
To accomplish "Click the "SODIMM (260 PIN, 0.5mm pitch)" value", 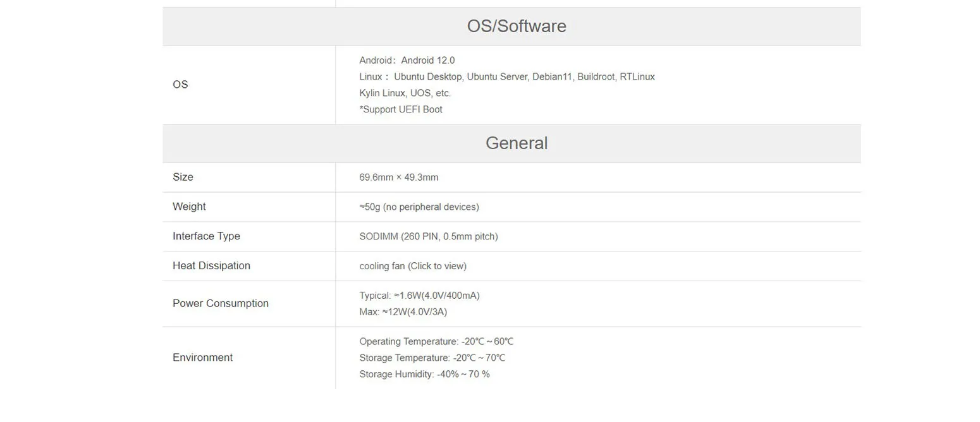I will coord(428,237).
